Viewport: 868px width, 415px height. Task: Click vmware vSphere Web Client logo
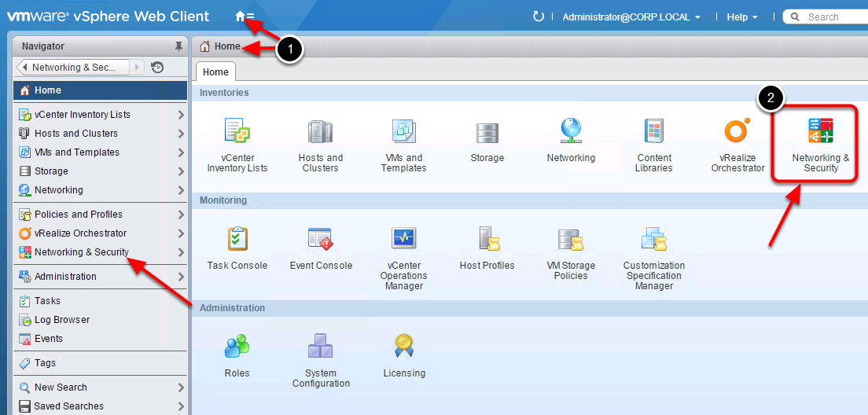click(108, 16)
